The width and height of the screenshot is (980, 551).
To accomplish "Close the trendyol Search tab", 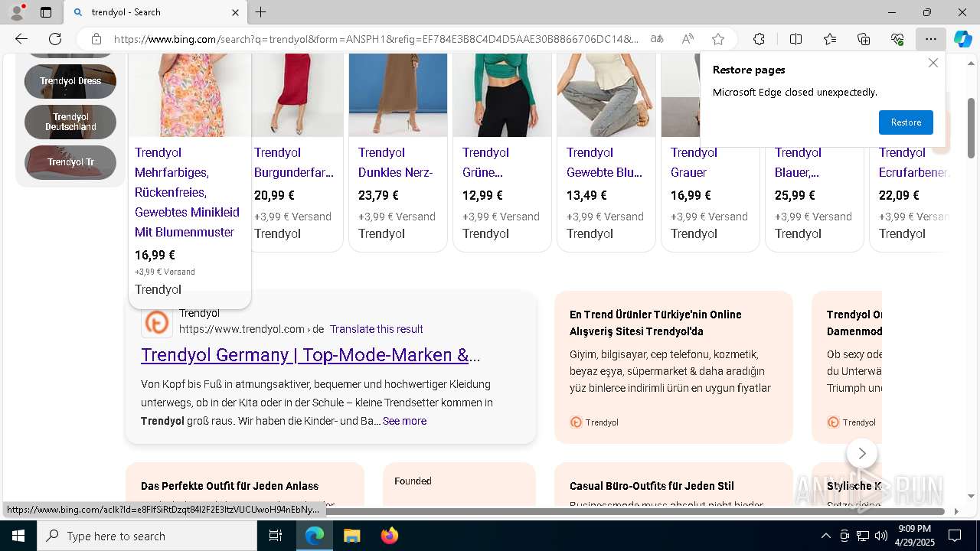I will (235, 12).
